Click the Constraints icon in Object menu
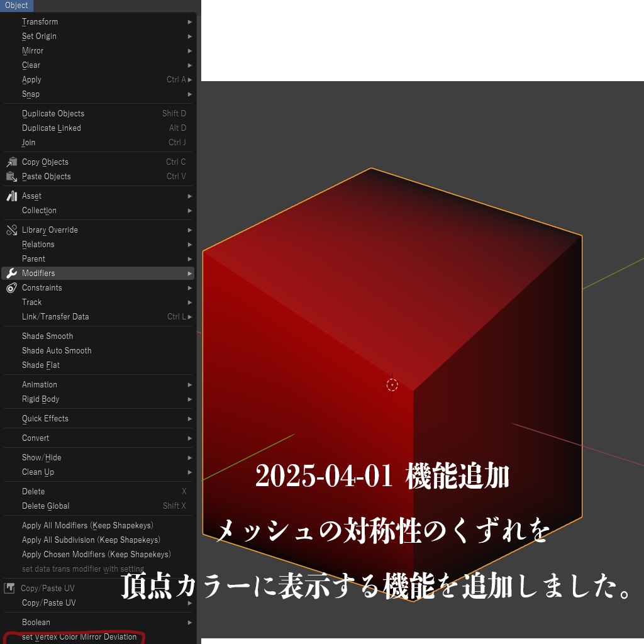Screen dimensions: 644x644 [x=11, y=287]
